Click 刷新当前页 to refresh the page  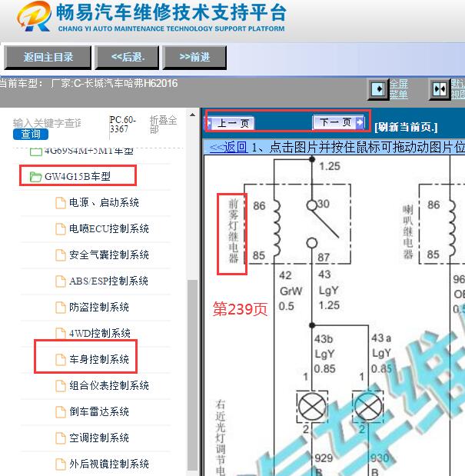point(406,127)
